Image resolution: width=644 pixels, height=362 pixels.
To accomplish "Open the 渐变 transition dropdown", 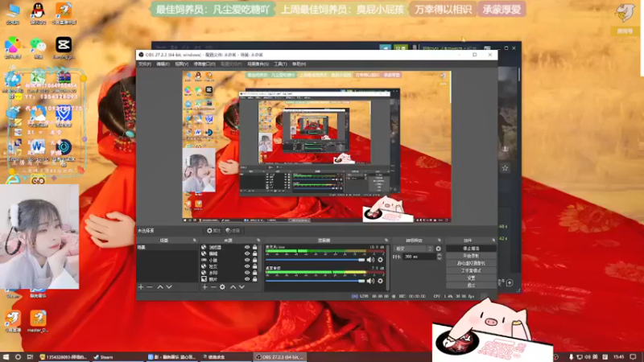I will 413,249.
